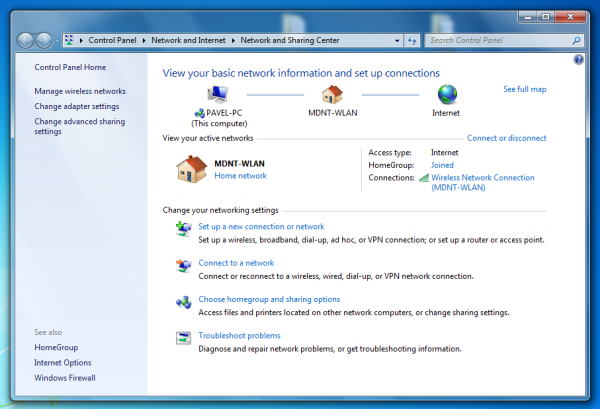Close the Network and Sharing Center window

pyautogui.click(x=570, y=17)
